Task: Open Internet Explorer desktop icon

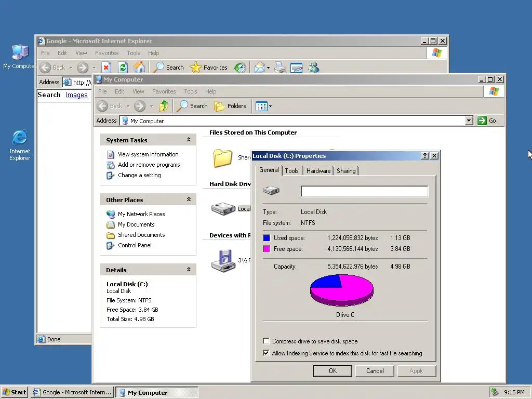Action: coord(20,145)
